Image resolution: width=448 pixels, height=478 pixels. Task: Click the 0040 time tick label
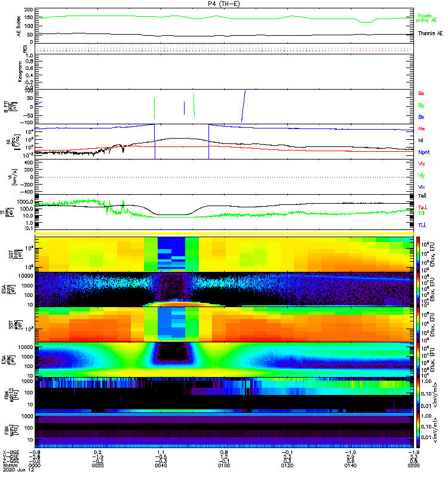click(x=161, y=465)
